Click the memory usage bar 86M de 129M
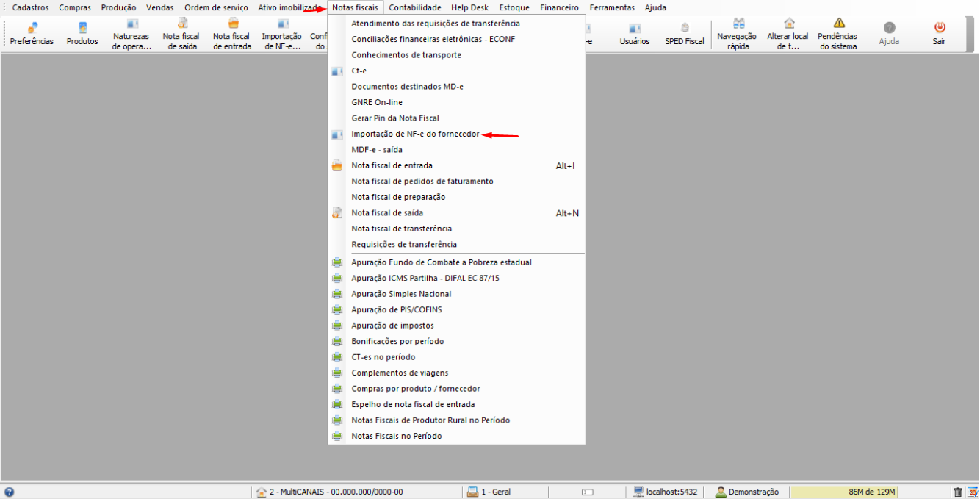 click(x=845, y=492)
